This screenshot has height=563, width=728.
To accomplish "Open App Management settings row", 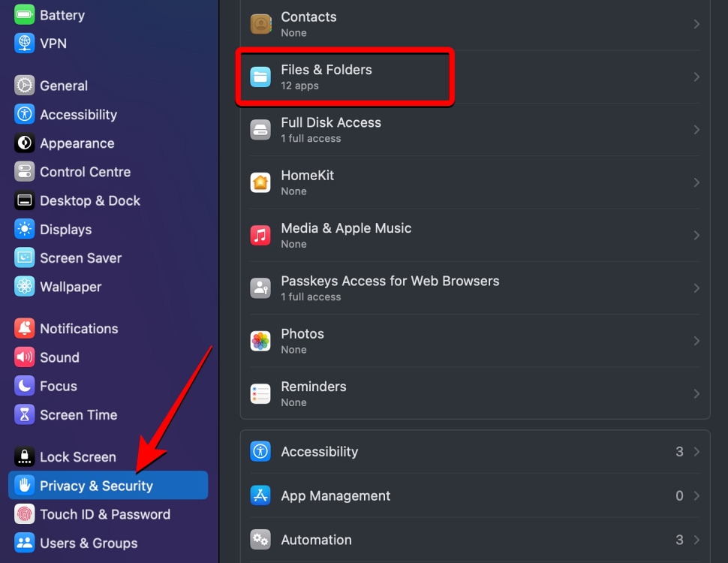I will (335, 496).
